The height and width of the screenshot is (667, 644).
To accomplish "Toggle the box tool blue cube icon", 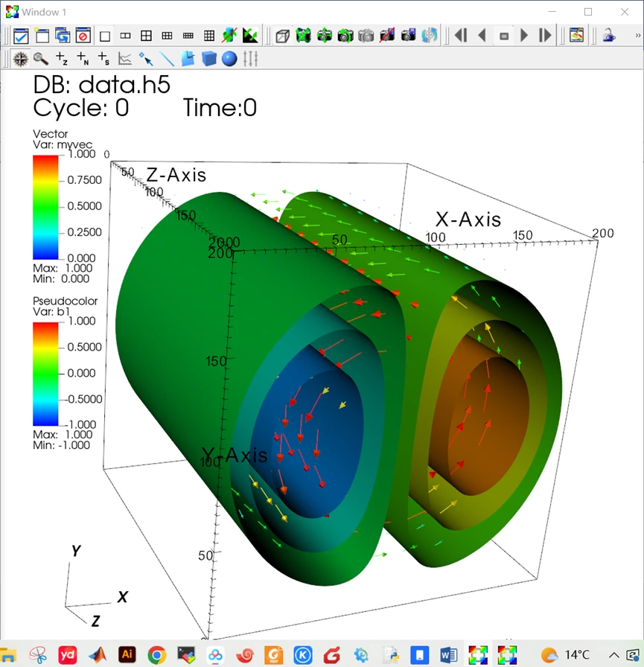I will pos(208,59).
